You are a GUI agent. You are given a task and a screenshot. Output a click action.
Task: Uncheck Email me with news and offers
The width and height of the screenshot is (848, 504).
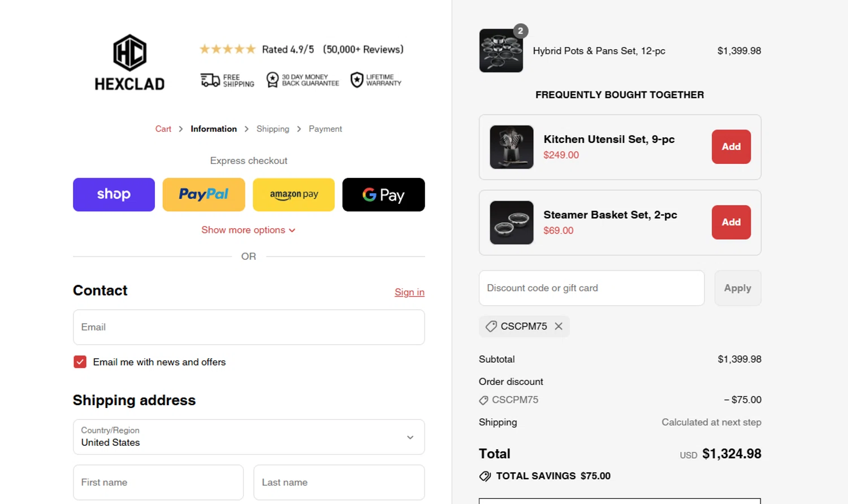pos(80,362)
